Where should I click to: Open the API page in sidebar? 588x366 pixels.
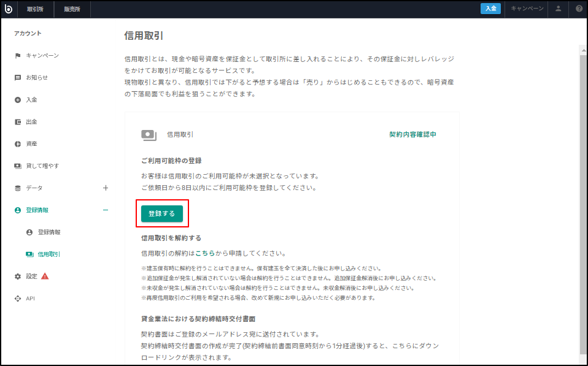[x=30, y=299]
